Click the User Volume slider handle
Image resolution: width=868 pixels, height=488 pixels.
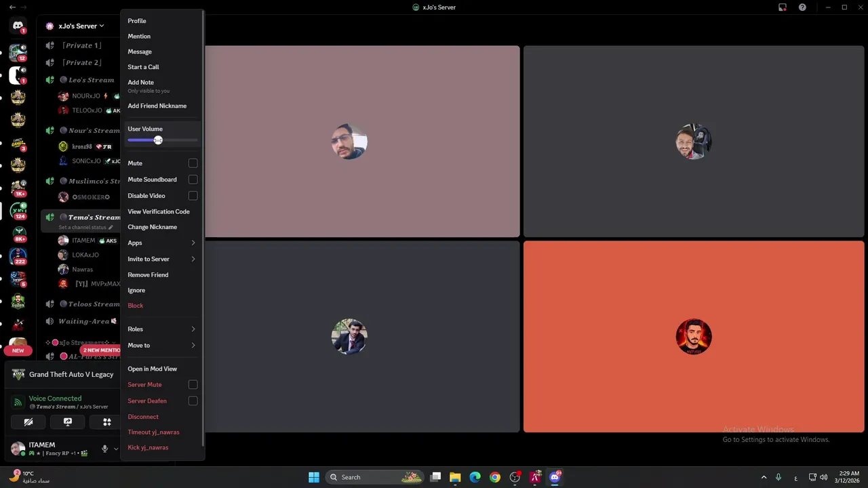(158, 140)
